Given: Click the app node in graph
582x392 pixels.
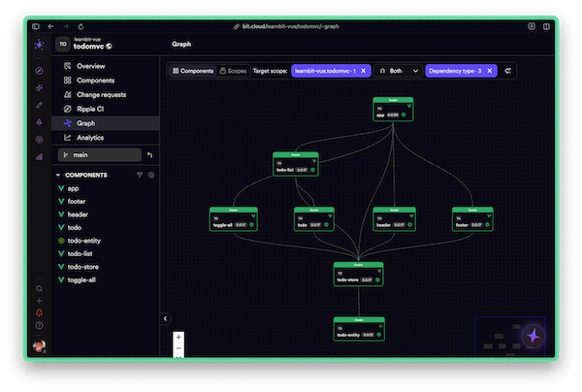Looking at the screenshot, I should 393,109.
